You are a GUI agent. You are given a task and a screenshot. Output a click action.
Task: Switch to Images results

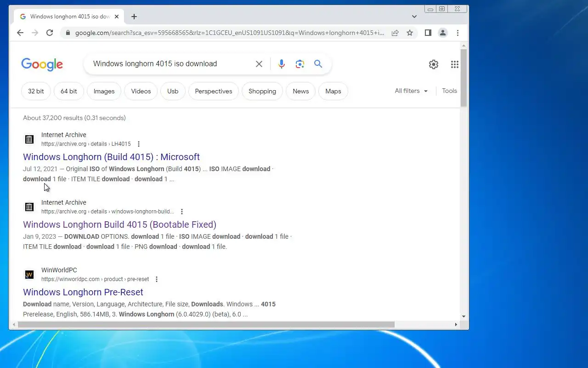tap(104, 91)
